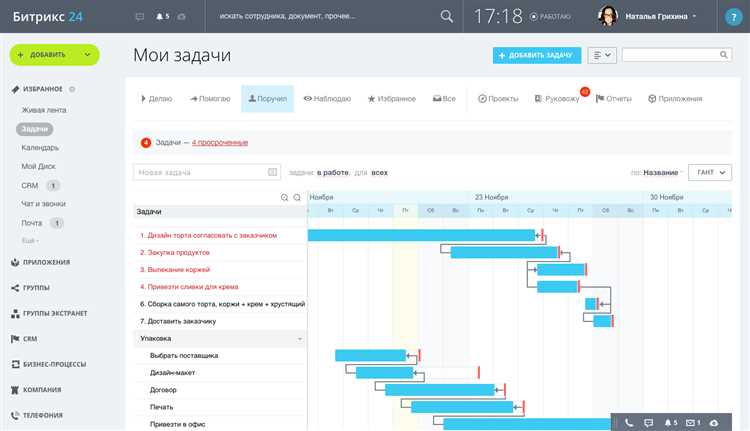Open Почта in sidebar
This screenshot has height=431, width=750.
(x=32, y=223)
